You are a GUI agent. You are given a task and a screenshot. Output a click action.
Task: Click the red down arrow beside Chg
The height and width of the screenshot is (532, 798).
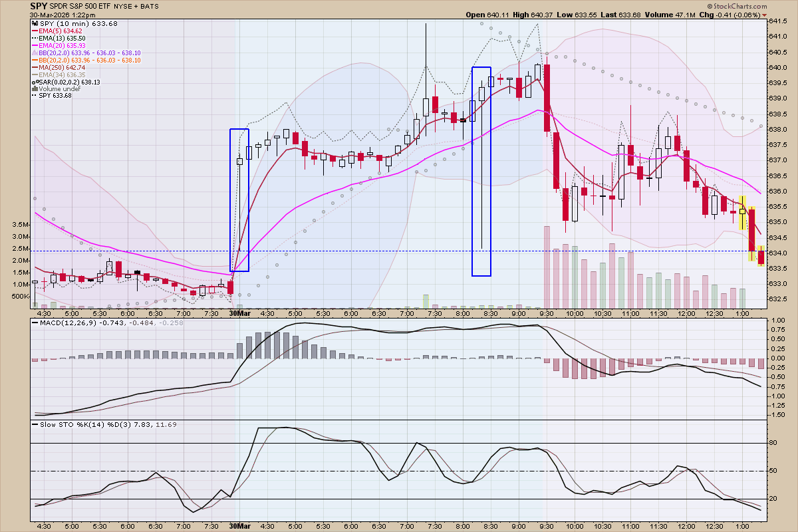coord(764,15)
